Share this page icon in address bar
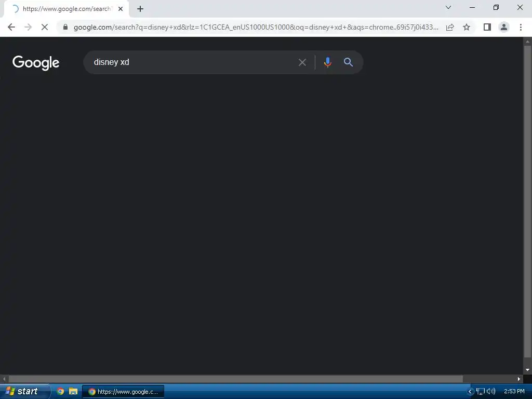 (x=450, y=27)
